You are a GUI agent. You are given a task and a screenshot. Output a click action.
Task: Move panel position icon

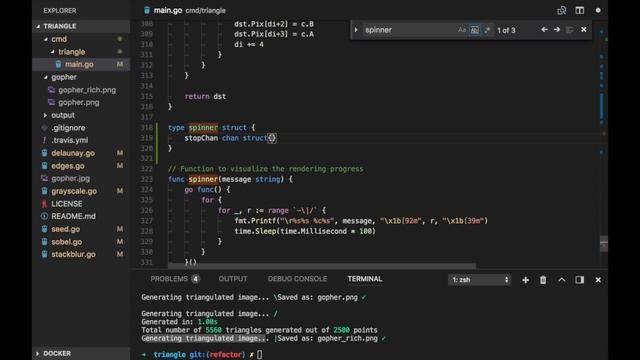click(x=580, y=280)
